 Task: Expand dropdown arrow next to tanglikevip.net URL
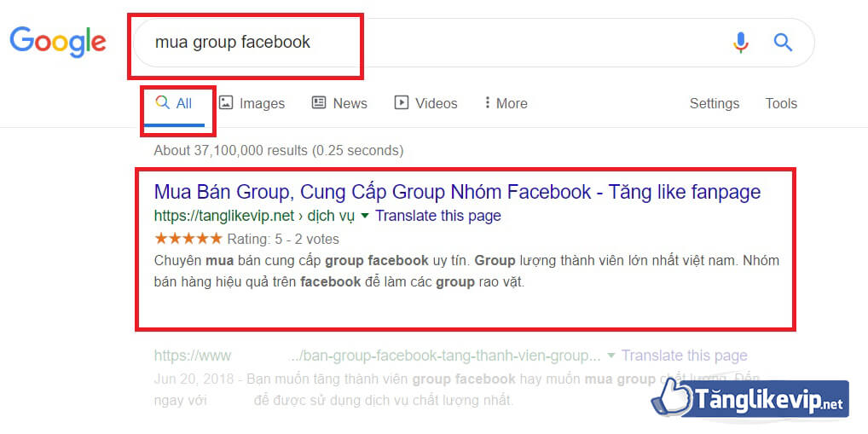click(364, 216)
